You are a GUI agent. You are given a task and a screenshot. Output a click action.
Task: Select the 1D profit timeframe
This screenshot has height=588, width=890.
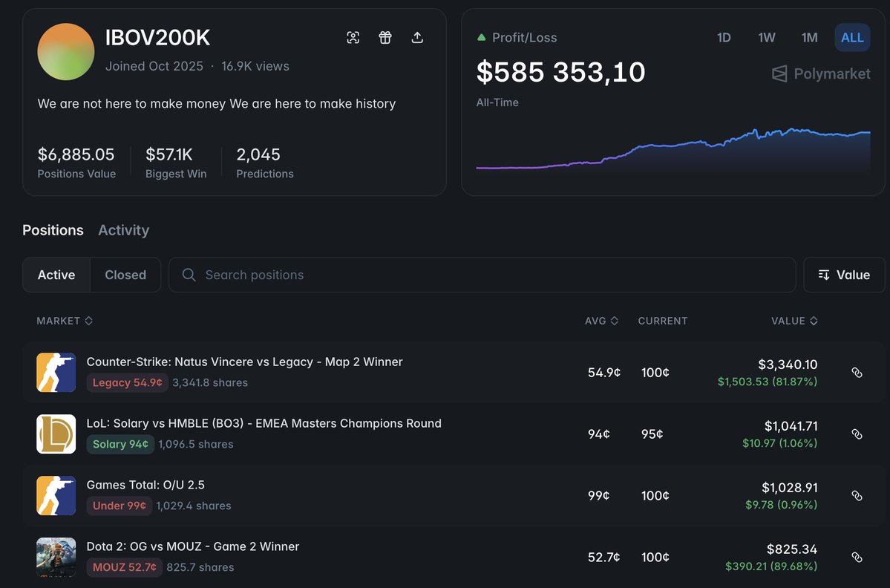[724, 37]
